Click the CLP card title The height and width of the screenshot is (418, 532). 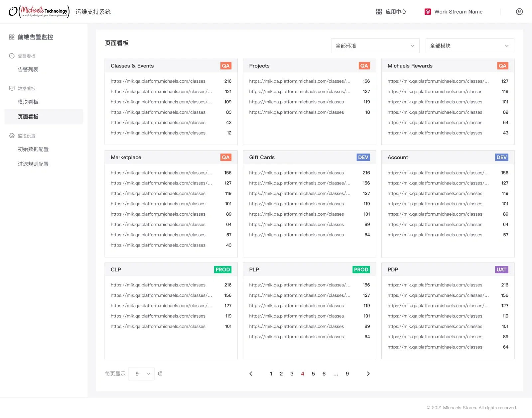pos(116,269)
